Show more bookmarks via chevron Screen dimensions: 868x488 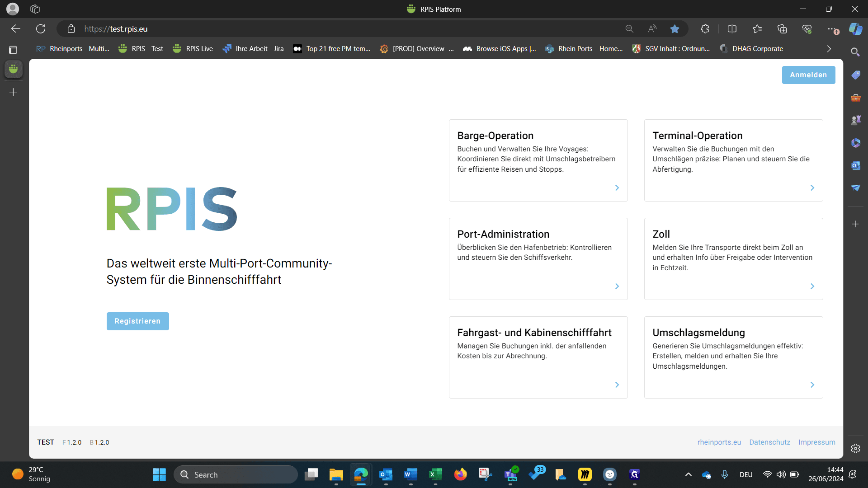click(829, 49)
